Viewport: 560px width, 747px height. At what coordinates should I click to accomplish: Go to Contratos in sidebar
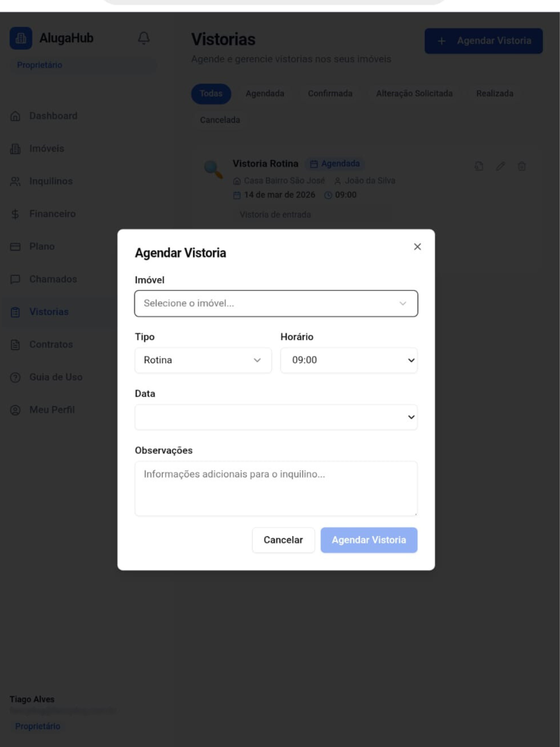[x=51, y=345]
